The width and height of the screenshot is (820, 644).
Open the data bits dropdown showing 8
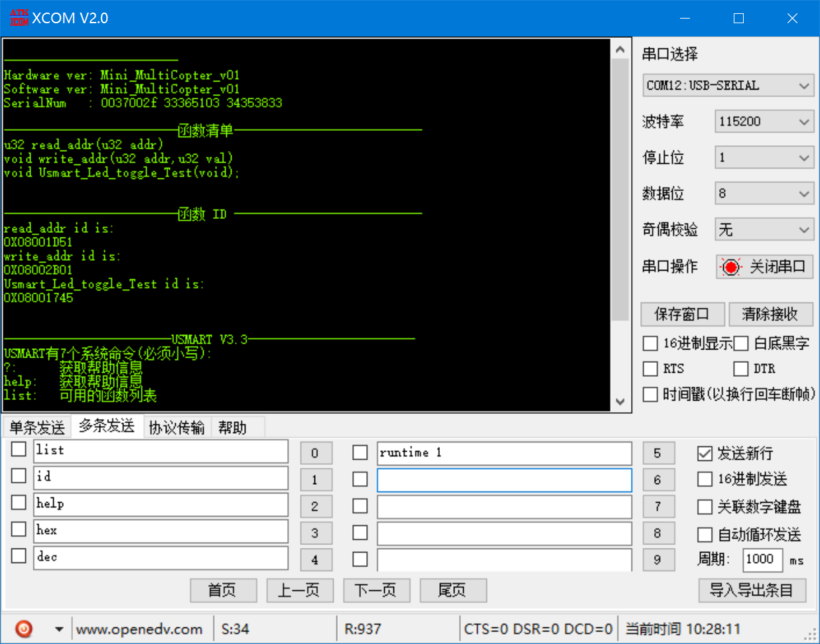764,194
